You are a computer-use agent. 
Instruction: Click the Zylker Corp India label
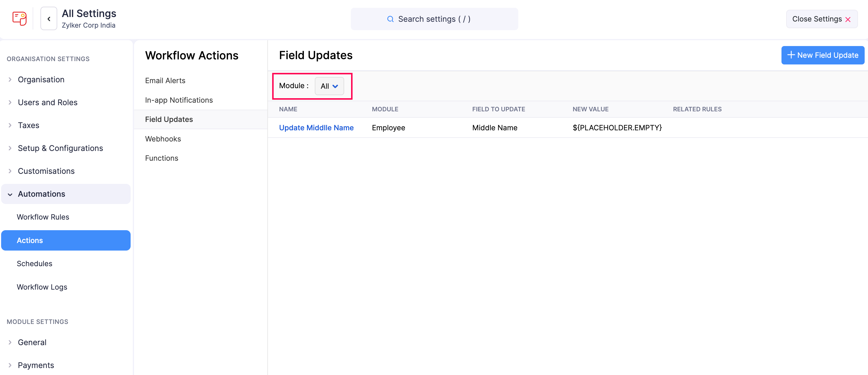(x=88, y=25)
